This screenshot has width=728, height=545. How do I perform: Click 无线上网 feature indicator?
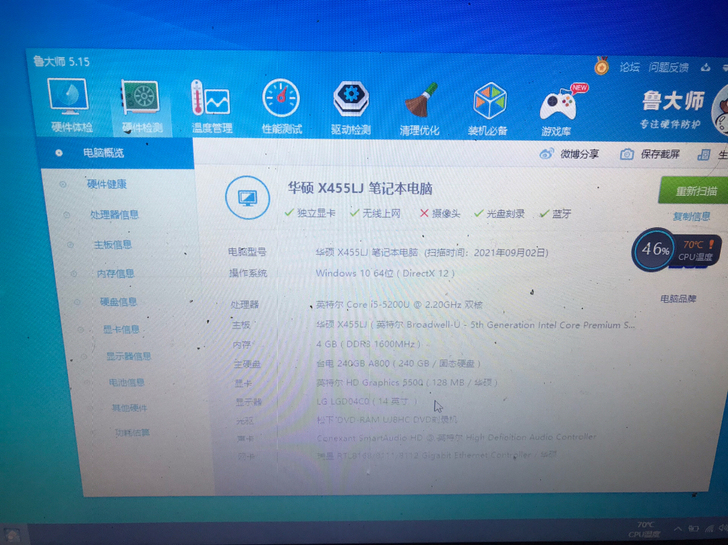pos(376,213)
